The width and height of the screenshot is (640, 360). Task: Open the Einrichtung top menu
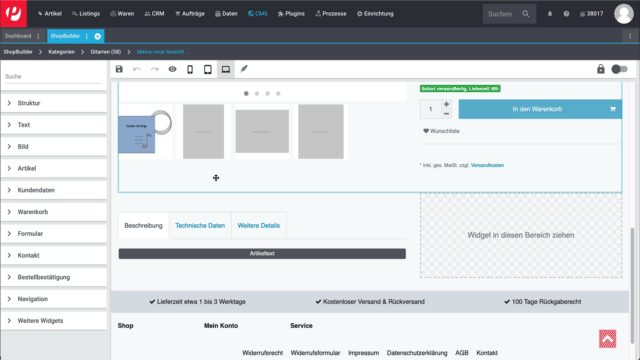click(x=375, y=14)
